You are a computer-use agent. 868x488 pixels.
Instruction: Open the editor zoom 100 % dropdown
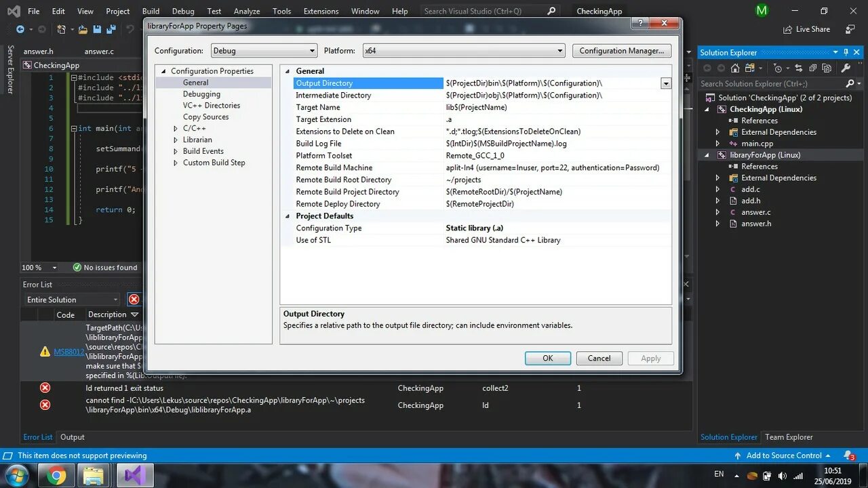click(x=55, y=268)
